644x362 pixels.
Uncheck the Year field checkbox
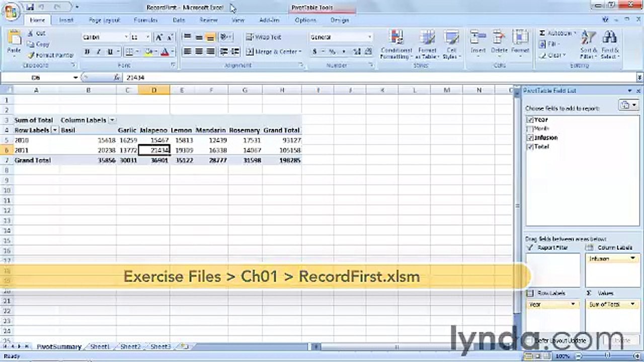coord(530,120)
